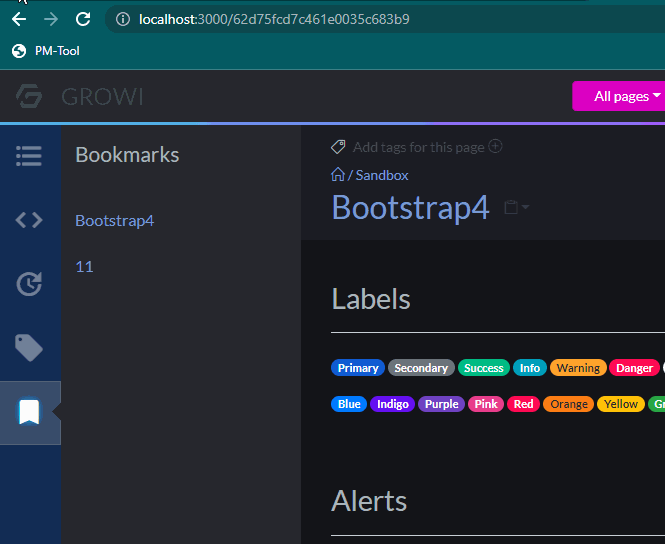
Task: Click the Warning badge
Action: [x=578, y=368]
